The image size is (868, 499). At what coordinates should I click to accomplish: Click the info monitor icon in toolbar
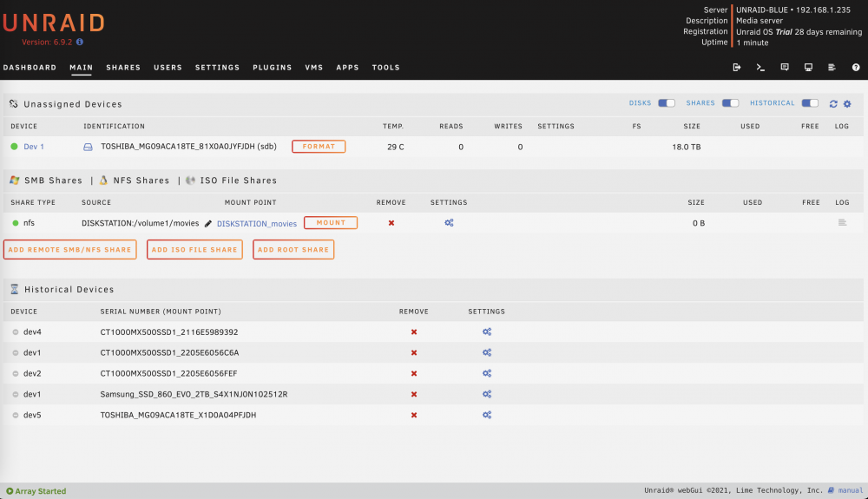808,67
